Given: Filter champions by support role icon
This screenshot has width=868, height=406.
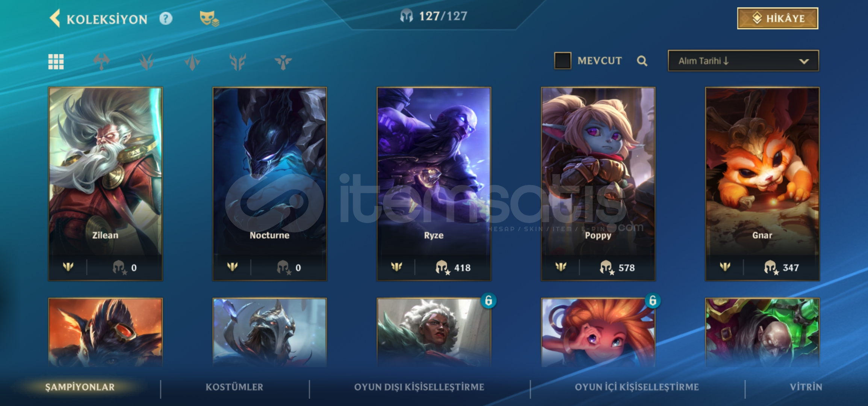Looking at the screenshot, I should click(x=283, y=62).
